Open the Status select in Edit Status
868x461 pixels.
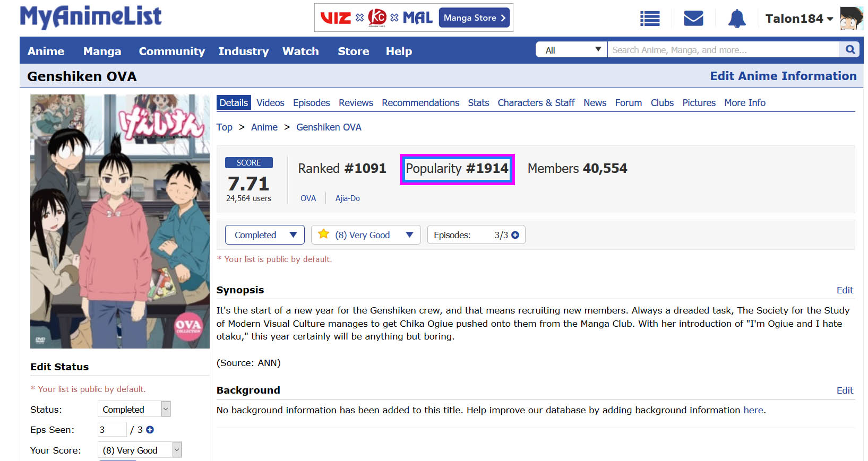click(134, 409)
